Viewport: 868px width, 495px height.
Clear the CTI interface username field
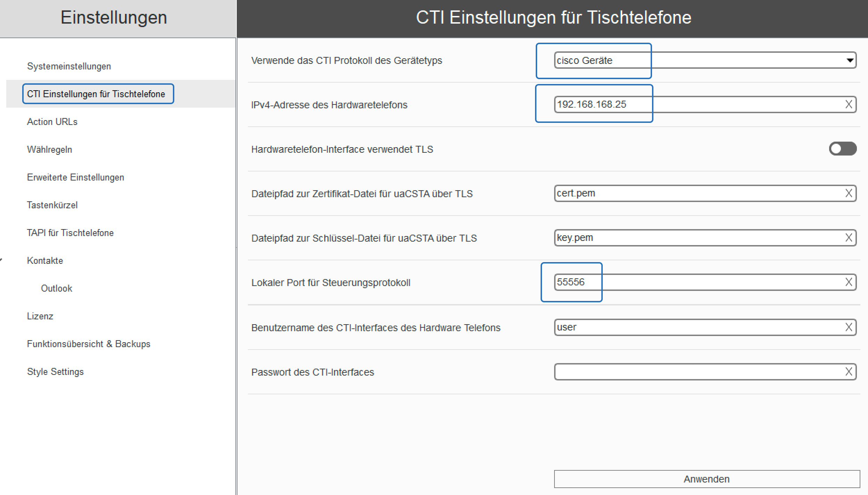[849, 327]
